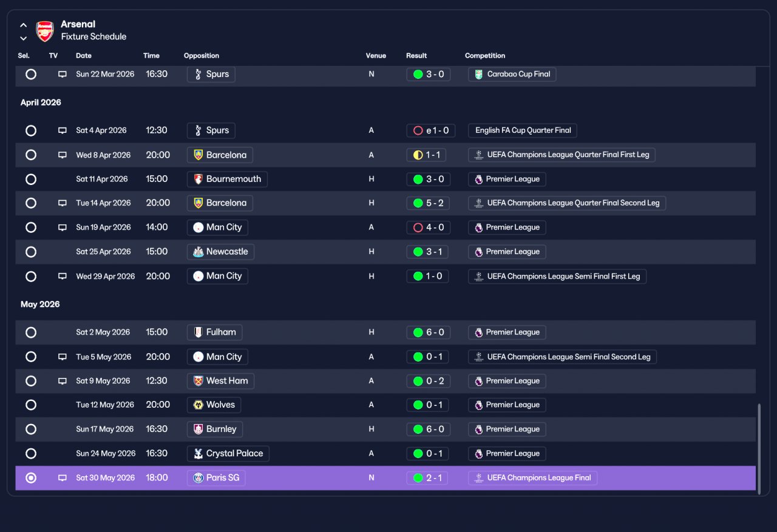Open the Paris SG opposition button
The image size is (777, 532).
pos(216,478)
